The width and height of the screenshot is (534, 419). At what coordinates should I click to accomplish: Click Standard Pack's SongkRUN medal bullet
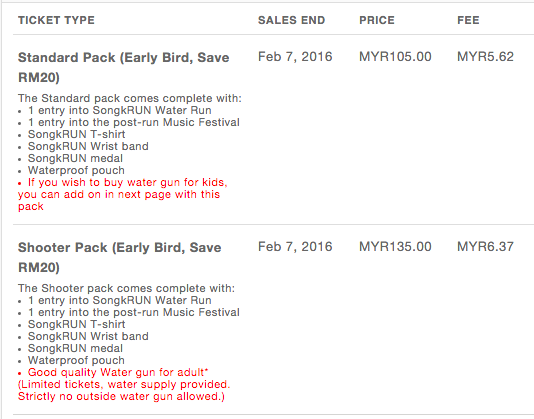coord(75,158)
